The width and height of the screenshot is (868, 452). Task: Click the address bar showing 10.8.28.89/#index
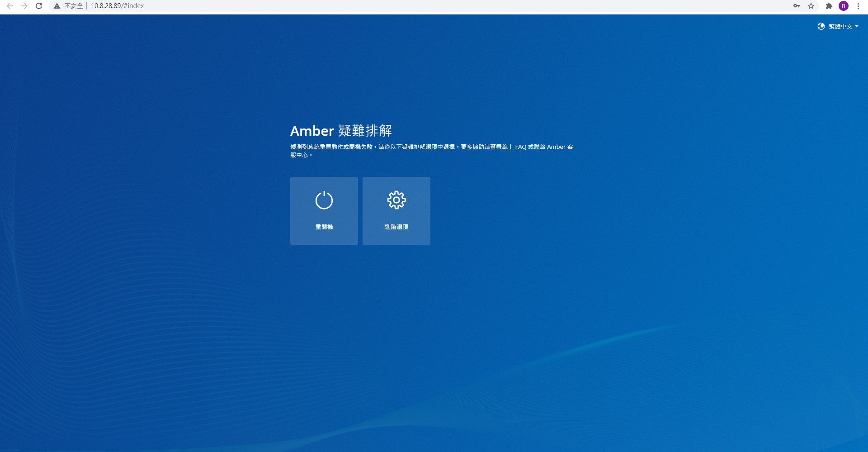[434, 6]
